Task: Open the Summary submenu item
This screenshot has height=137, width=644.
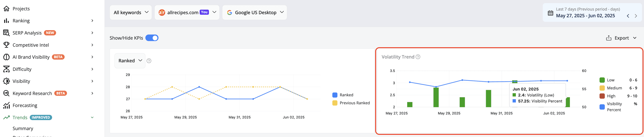Action: 23,128
